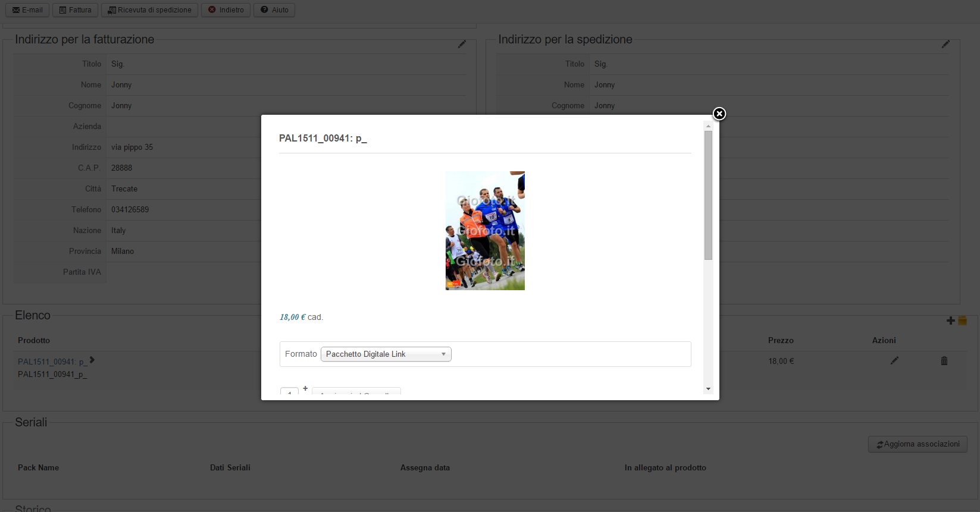
Task: Click the Elenco section heading
Action: pyautogui.click(x=33, y=315)
